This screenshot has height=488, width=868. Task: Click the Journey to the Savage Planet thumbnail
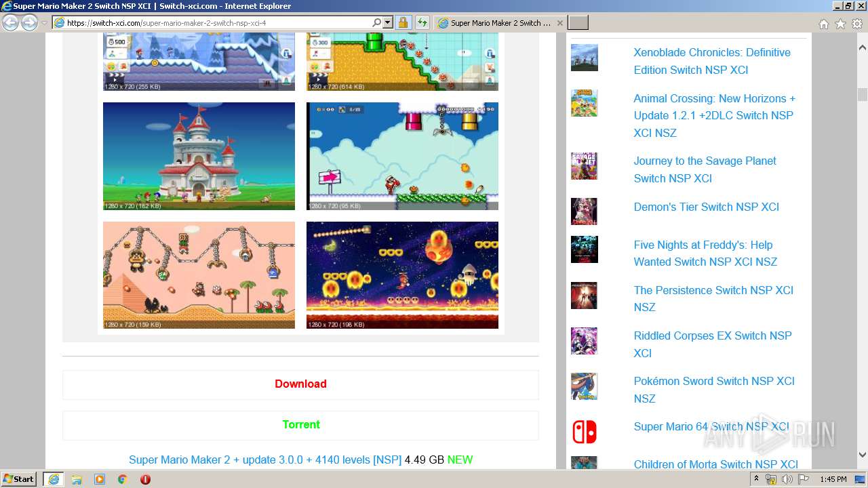point(584,166)
